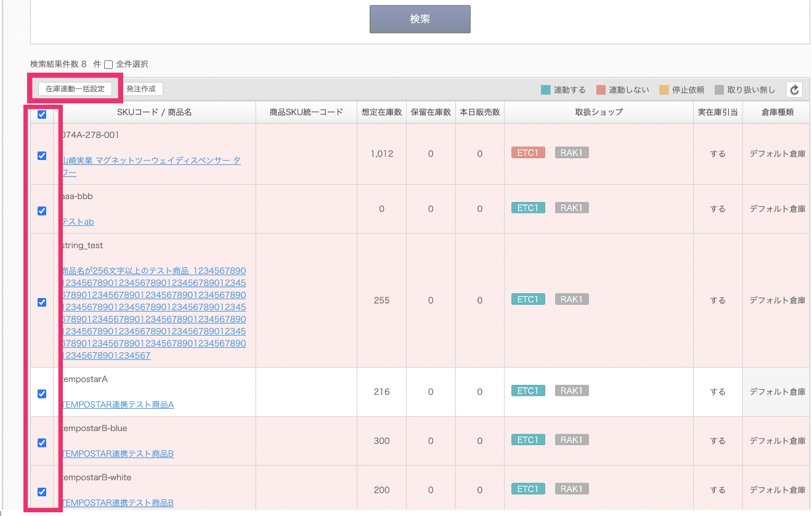This screenshot has height=516, width=812.
Task: Toggle the 全件選択 checkbox
Action: click(x=108, y=65)
